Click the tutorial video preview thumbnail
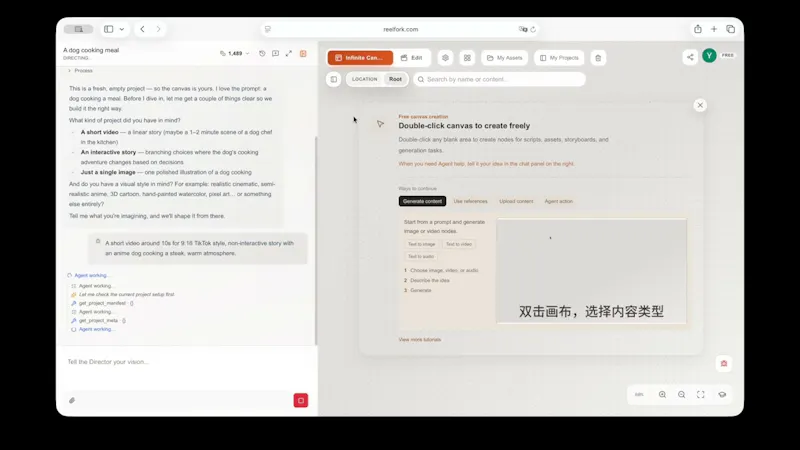 coord(591,271)
